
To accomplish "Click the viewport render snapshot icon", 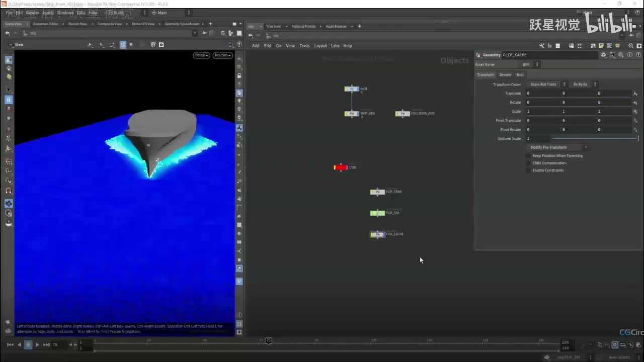I will coord(161,45).
